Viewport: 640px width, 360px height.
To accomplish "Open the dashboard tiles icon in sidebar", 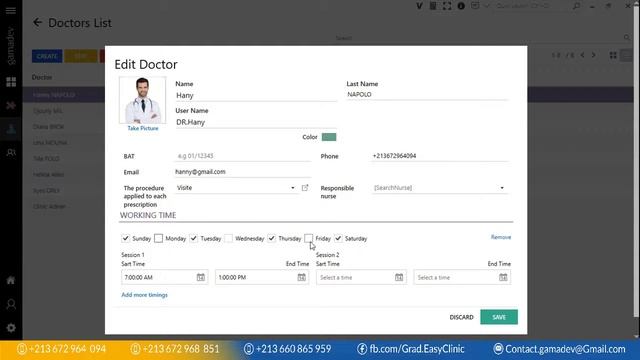I will point(11,82).
